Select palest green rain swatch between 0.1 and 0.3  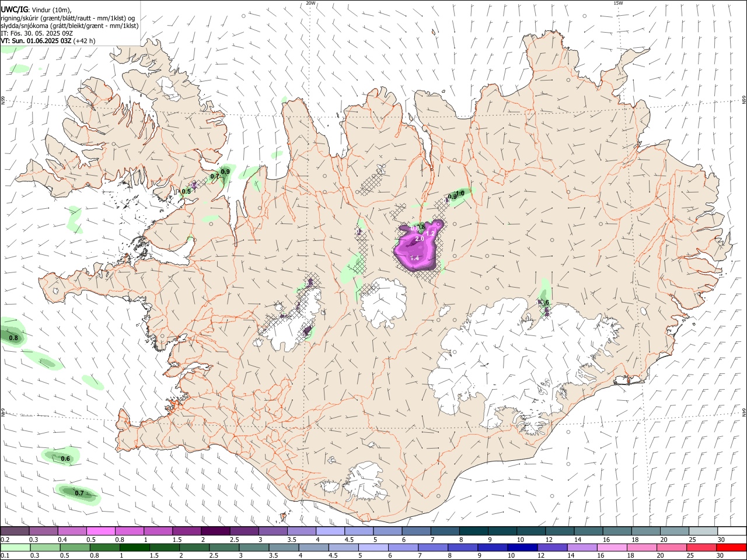(15, 547)
